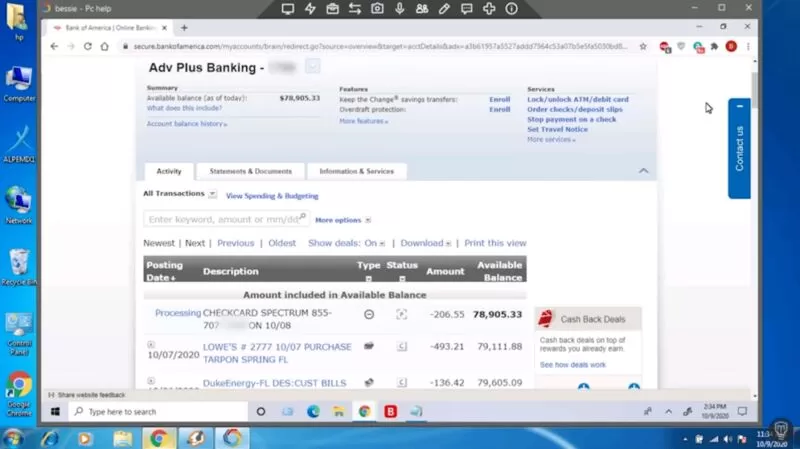
Task: Expand the Lowe's transaction row
Action: (x=151, y=344)
